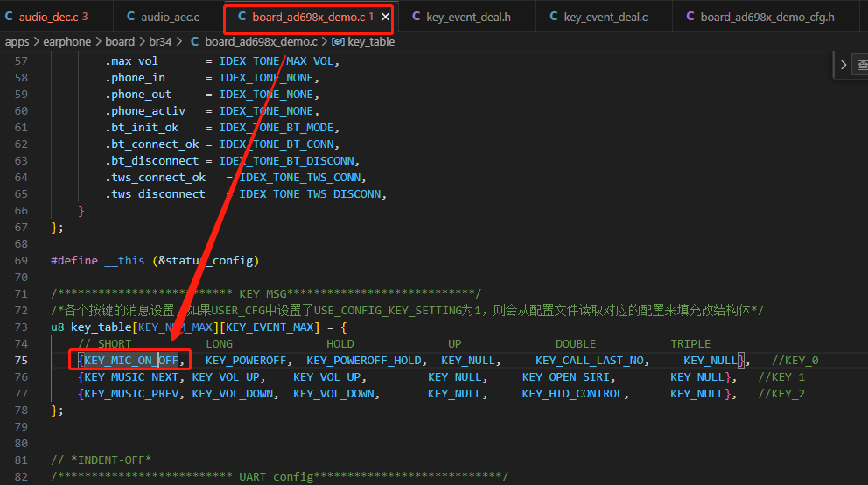Open the key_event_deal.c tab
Screen dimensions: 868x485
605,18
